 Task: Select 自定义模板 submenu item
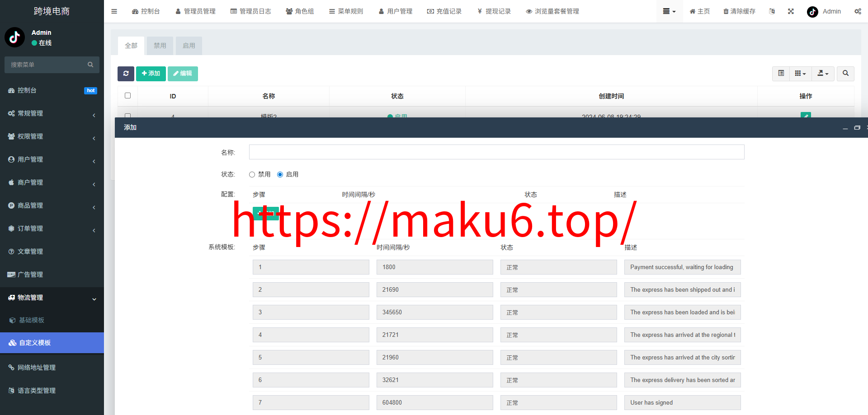click(x=52, y=343)
